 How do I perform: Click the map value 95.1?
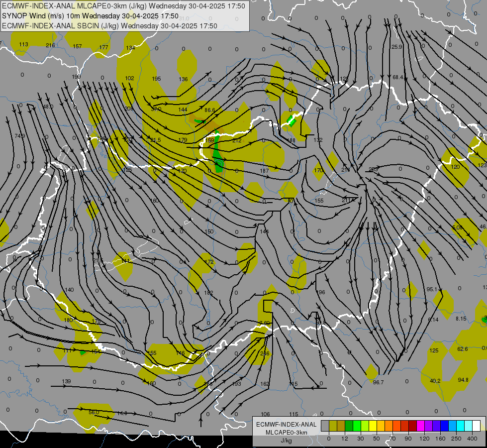pyautogui.click(x=432, y=289)
